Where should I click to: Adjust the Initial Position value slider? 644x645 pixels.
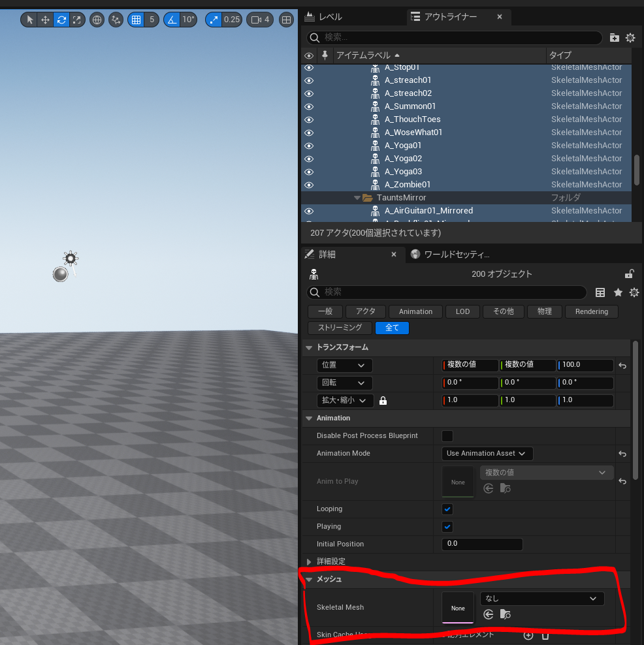tap(482, 544)
